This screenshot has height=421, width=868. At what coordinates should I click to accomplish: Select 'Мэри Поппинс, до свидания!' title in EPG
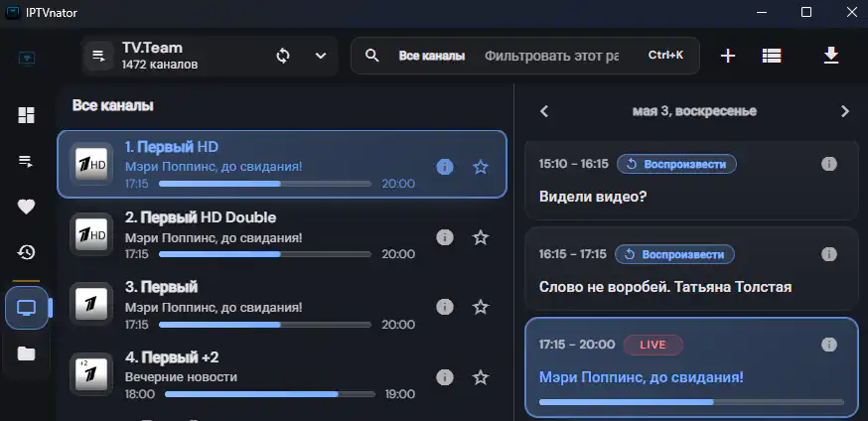click(641, 378)
